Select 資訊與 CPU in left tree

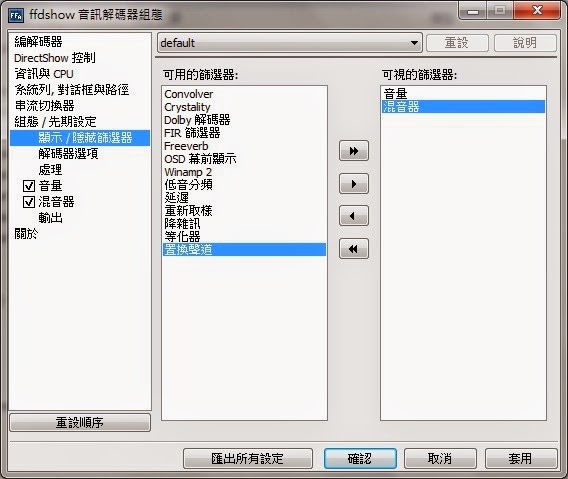44,74
